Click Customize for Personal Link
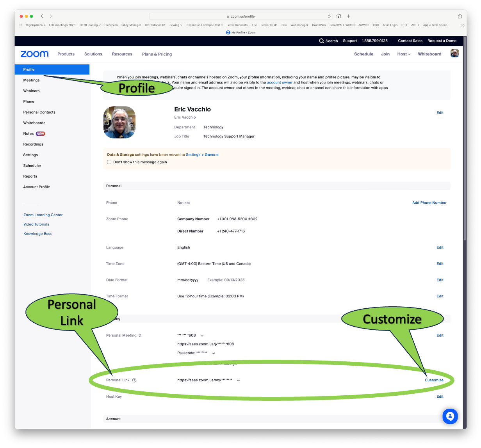Image resolution: width=481 pixels, height=448 pixels. (434, 380)
